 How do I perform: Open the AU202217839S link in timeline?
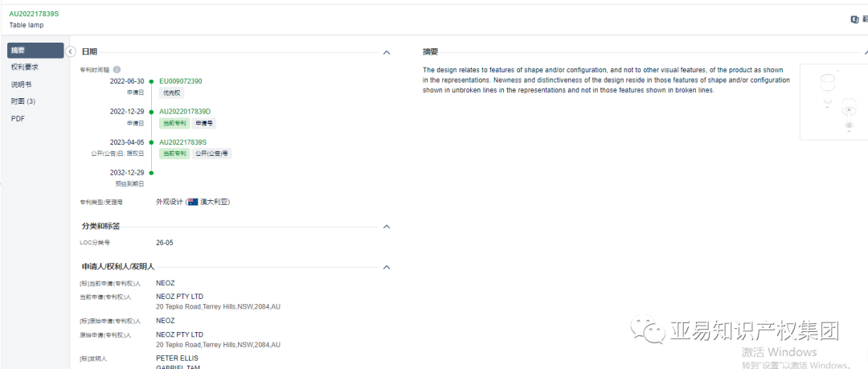pyautogui.click(x=182, y=142)
